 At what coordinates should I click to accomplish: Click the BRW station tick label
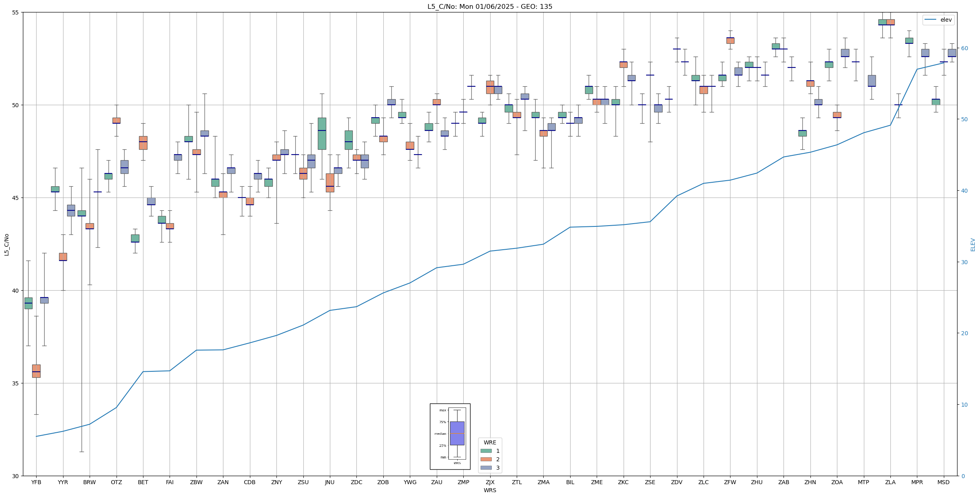click(90, 482)
